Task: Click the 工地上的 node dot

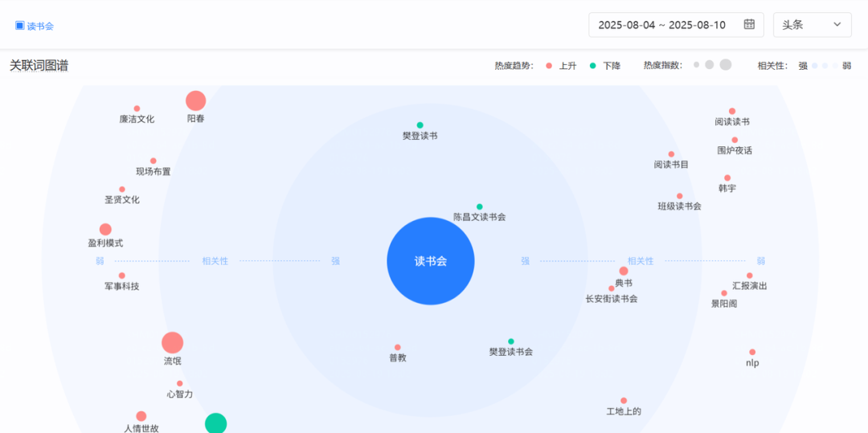Action: point(624,400)
